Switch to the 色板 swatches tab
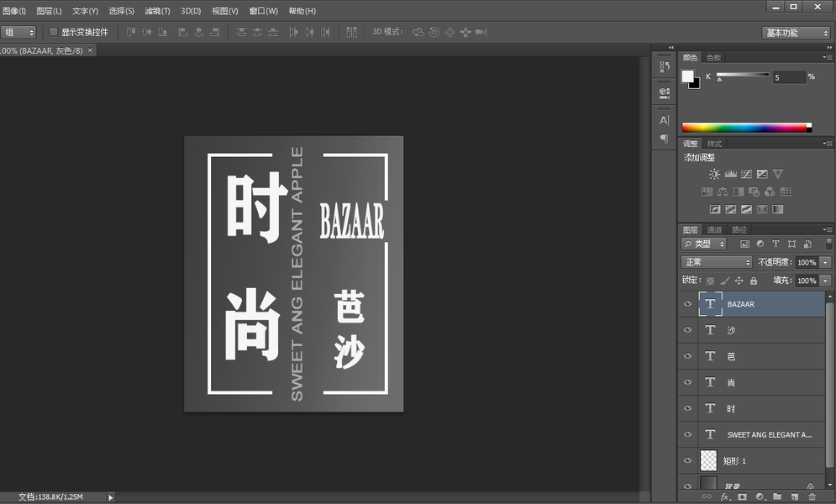 pos(714,57)
